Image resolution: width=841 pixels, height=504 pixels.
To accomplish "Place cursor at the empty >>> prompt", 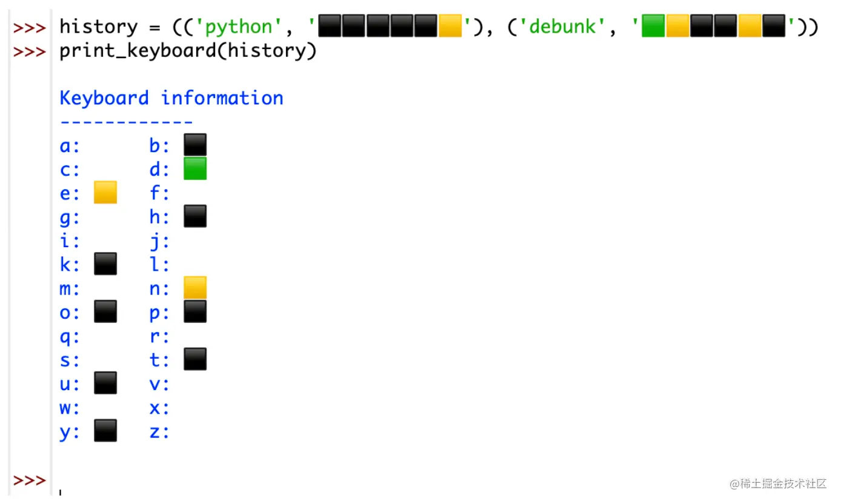I will pos(30,480).
